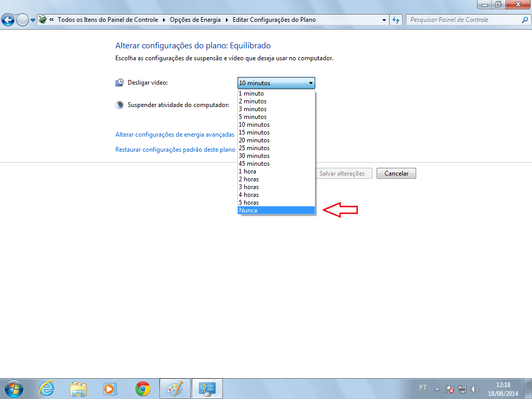The width and height of the screenshot is (532, 399).
Task: Open Internet Explorer from the taskbar
Action: coord(47,388)
